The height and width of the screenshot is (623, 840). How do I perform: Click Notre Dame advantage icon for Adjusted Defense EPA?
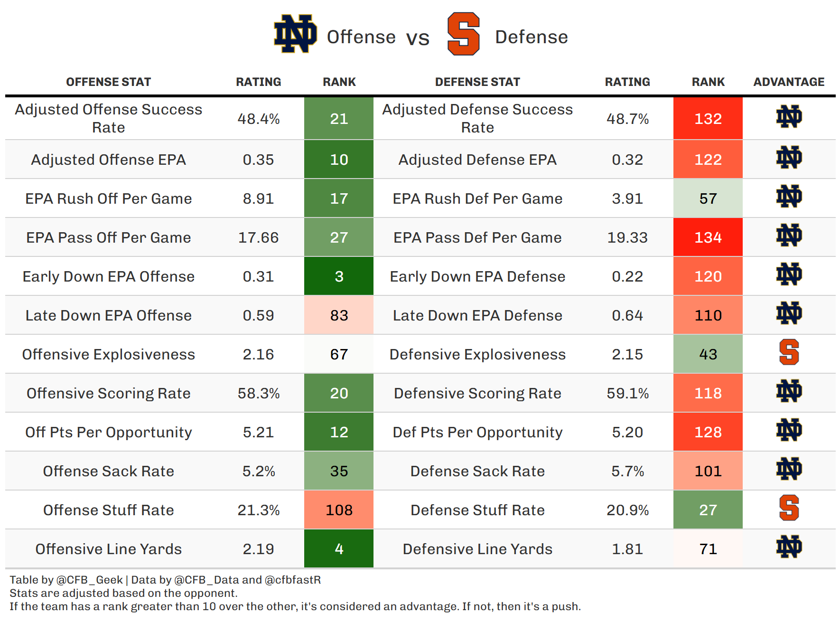tap(789, 158)
